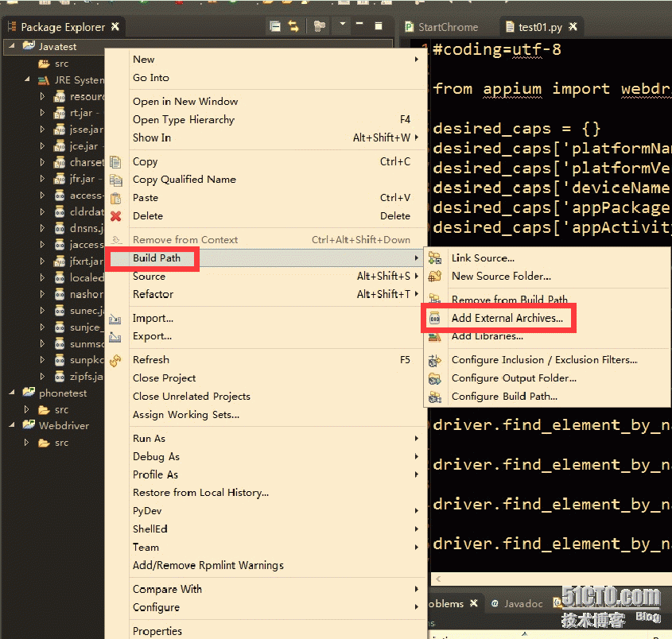Click the Configure Output Folder icon
This screenshot has width=672, height=639.
click(x=434, y=378)
